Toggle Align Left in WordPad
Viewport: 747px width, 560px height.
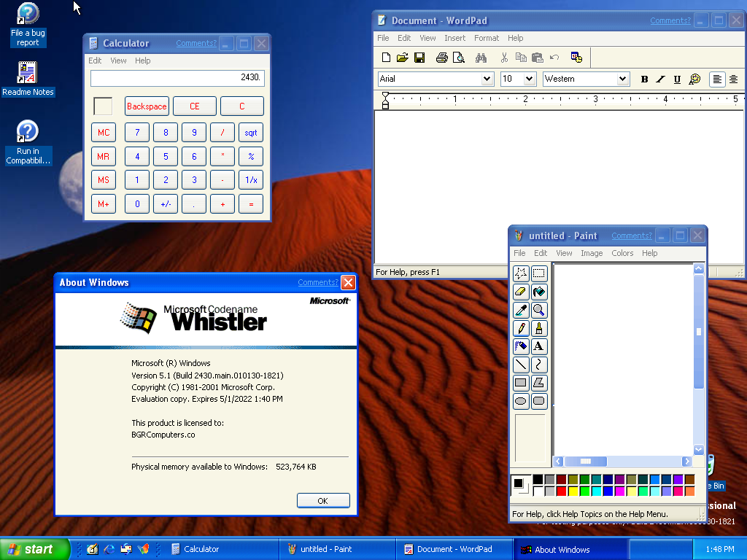717,79
